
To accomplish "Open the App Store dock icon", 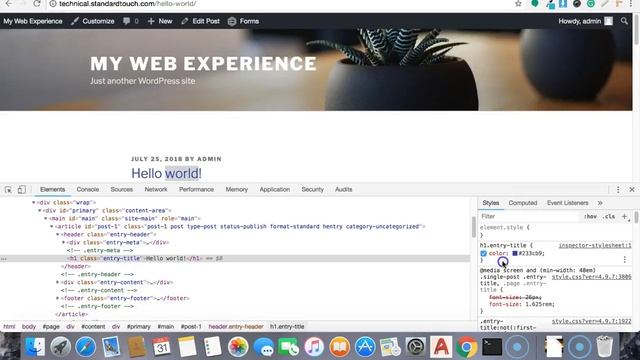I will click(365, 347).
